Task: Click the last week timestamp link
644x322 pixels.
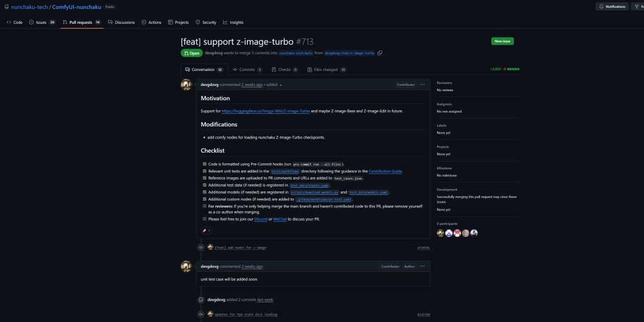Action: [265, 300]
